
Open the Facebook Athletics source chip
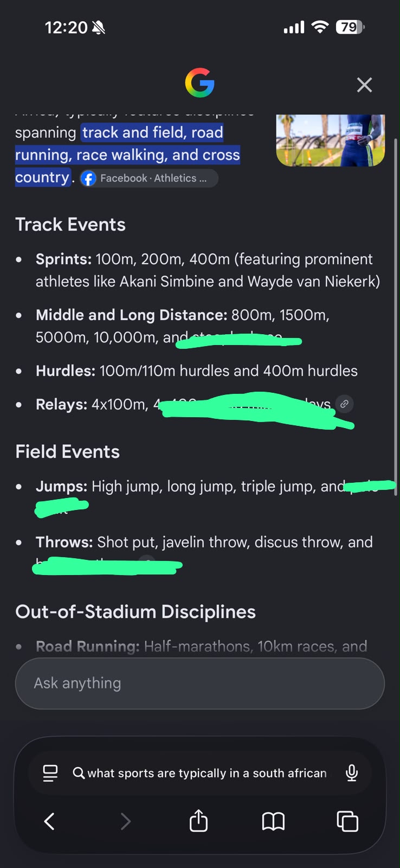(149, 178)
